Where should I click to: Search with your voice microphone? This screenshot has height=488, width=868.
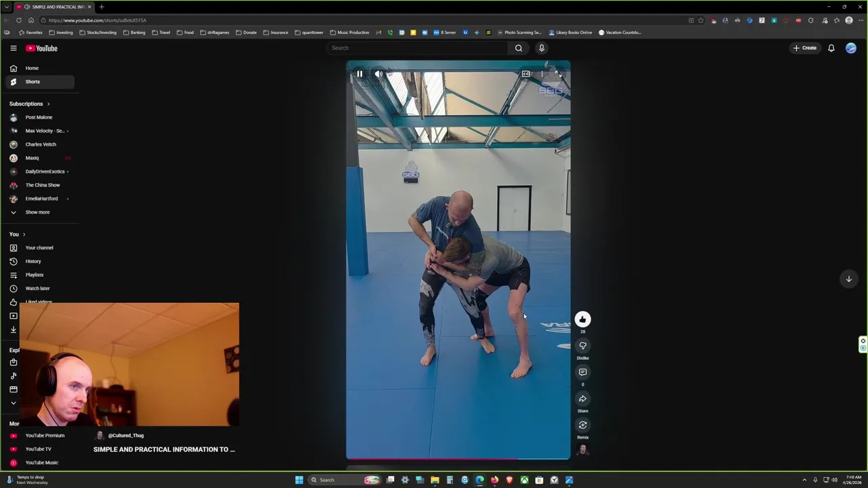541,48
